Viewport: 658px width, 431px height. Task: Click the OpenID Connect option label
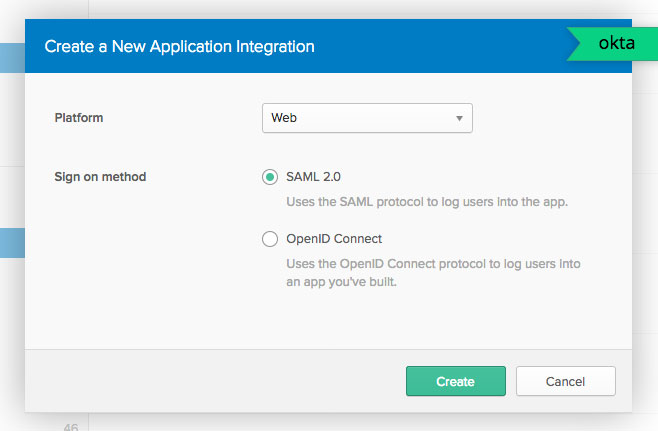pos(334,239)
